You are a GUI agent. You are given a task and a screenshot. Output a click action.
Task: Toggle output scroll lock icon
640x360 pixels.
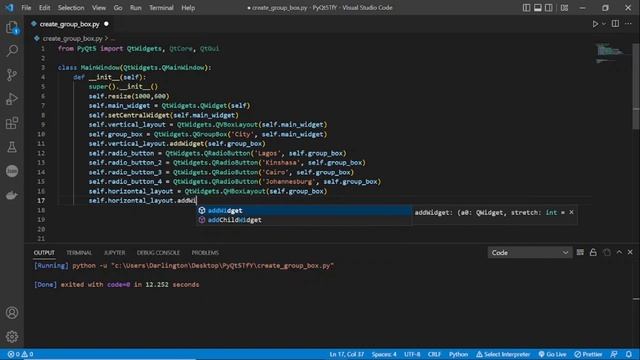[593, 252]
